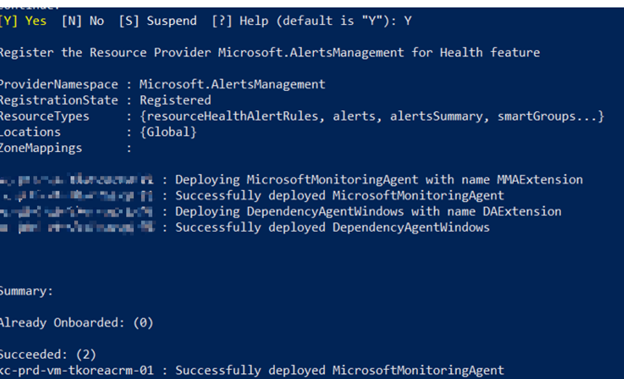
Task: Click the ZoneMappings label
Action: [41, 148]
